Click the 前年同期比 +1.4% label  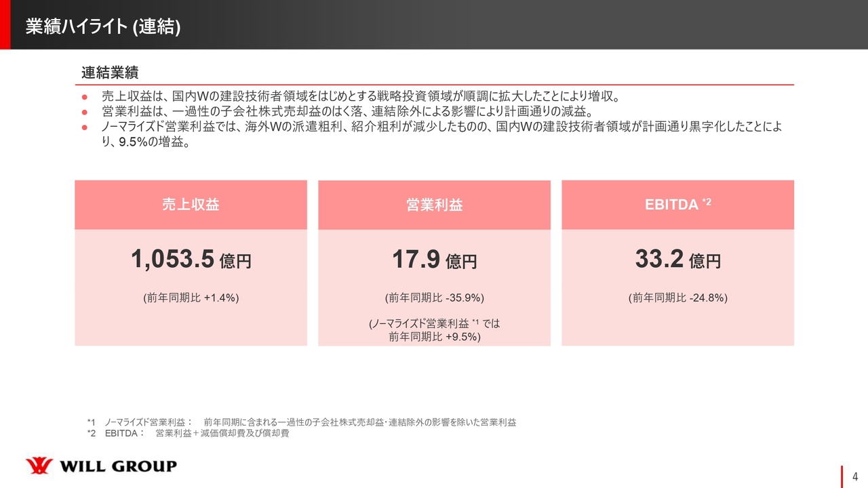pos(191,296)
